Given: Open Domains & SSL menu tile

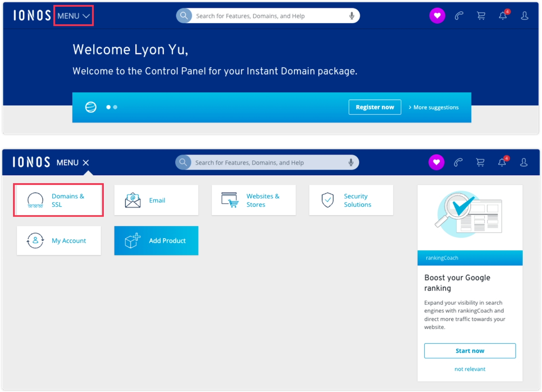Looking at the screenshot, I should 59,200.
